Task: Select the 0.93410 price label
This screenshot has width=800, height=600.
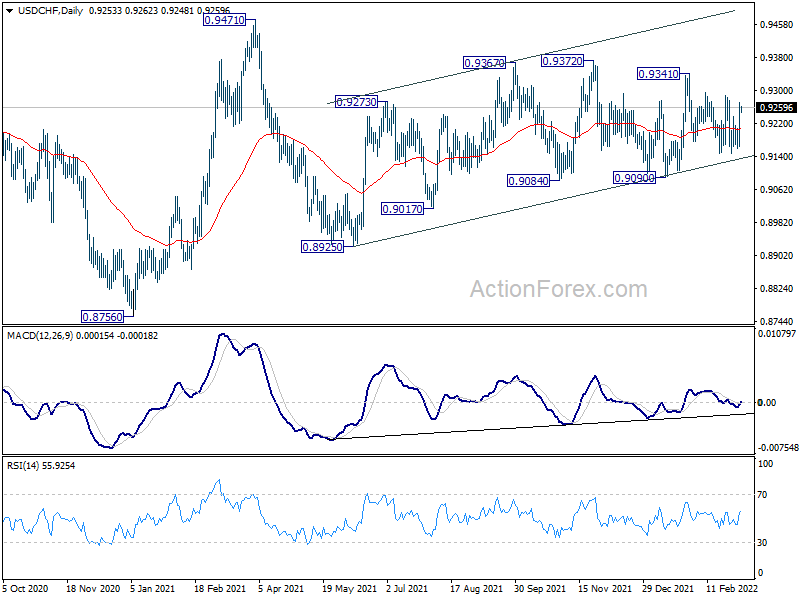Action: pyautogui.click(x=659, y=74)
